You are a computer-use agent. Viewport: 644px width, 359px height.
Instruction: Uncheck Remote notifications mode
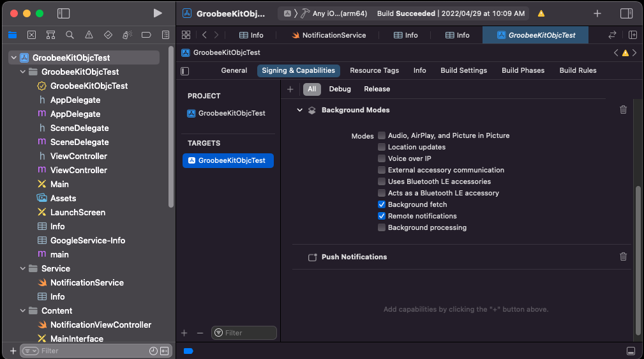point(382,216)
